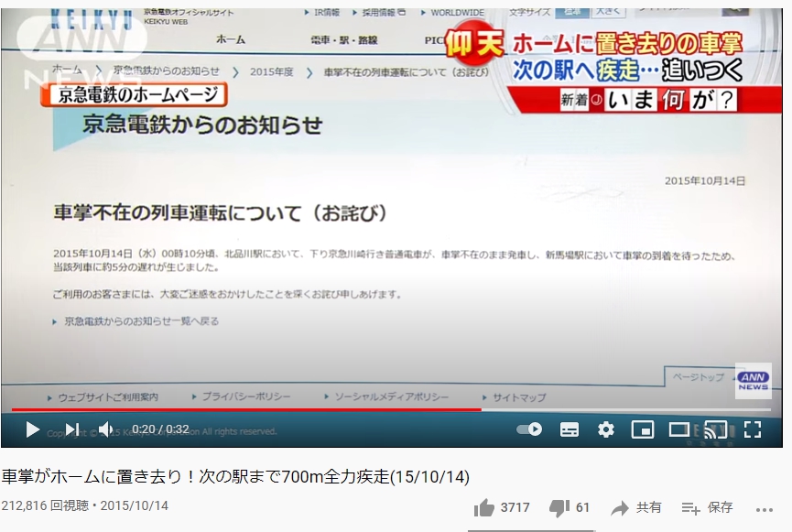Click the ANN NEWS logo in video corner

754,381
